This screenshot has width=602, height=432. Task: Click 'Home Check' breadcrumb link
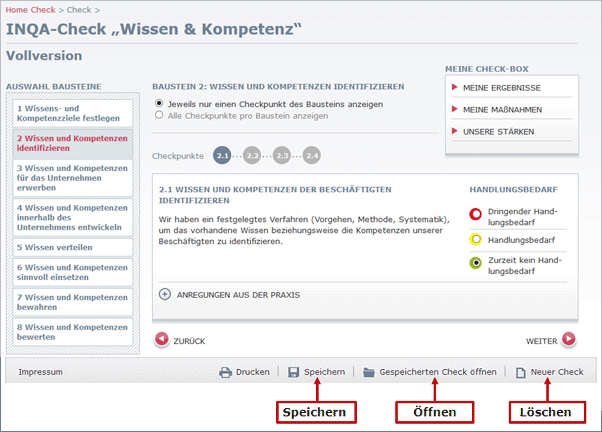pyautogui.click(x=30, y=10)
